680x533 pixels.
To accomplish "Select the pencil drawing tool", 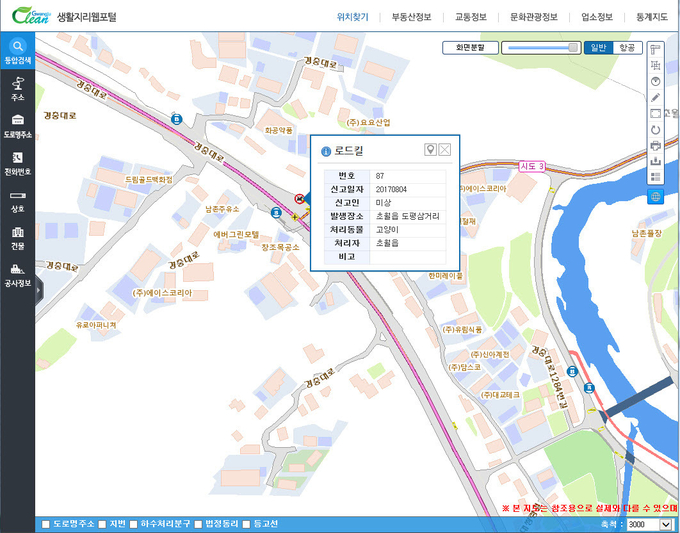I will [x=655, y=98].
